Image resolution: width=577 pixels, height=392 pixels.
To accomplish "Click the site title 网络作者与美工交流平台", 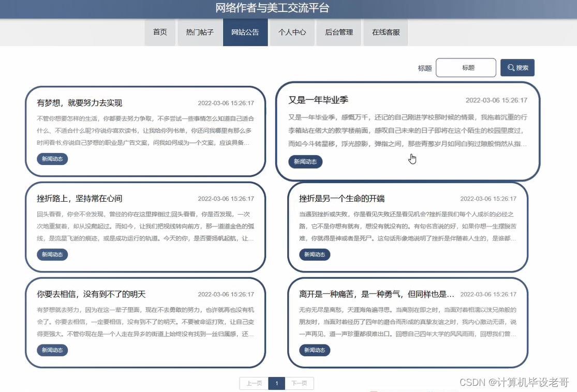I will 272,8.
